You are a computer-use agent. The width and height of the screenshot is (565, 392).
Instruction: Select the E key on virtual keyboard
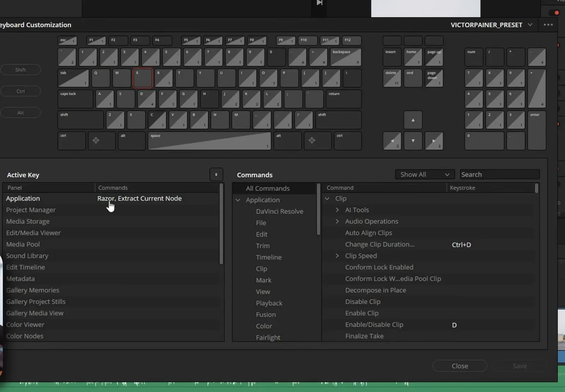pos(143,78)
